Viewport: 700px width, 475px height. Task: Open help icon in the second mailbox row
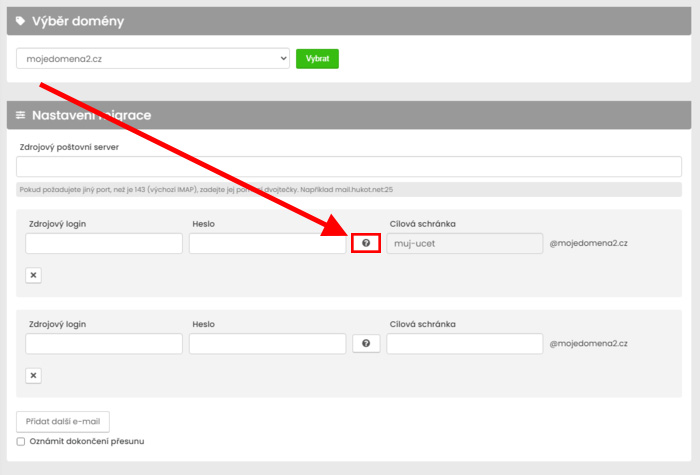click(366, 343)
